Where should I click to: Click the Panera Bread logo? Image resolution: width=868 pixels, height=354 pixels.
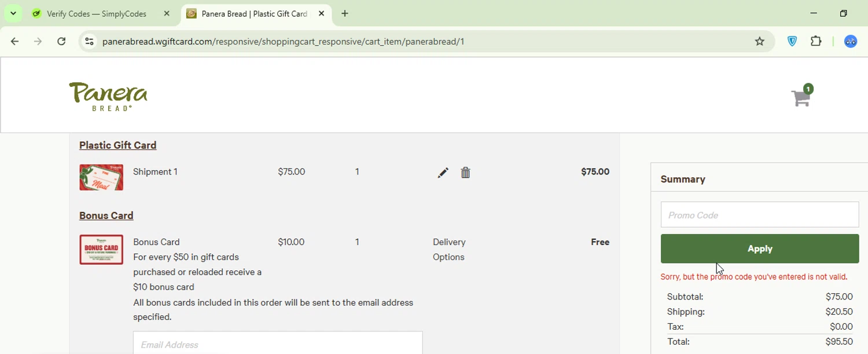108,96
